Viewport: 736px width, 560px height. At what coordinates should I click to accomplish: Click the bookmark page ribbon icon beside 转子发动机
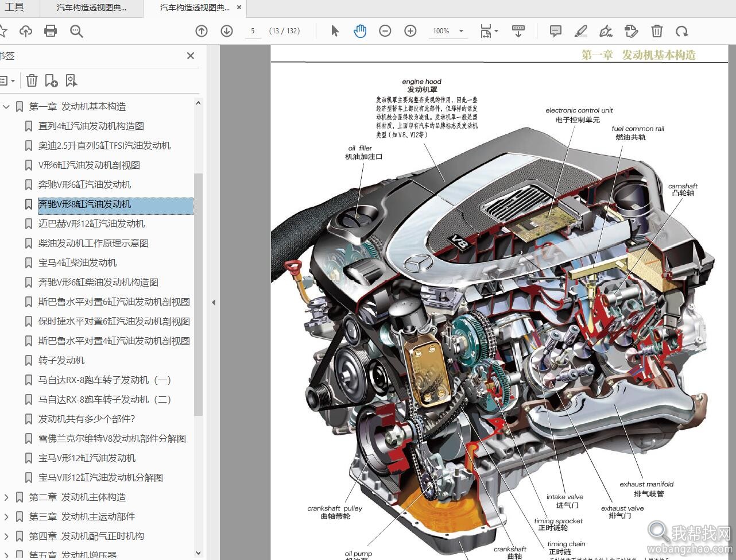coord(28,360)
